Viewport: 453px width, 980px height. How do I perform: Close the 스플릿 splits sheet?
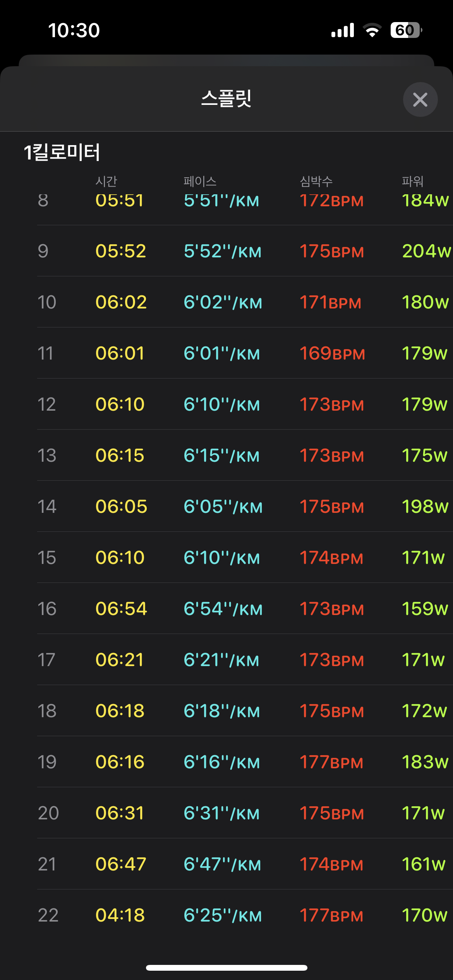[x=420, y=99]
